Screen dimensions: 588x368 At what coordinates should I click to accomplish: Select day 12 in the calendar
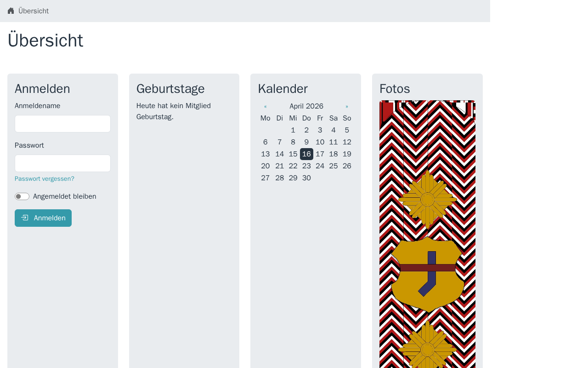347,142
